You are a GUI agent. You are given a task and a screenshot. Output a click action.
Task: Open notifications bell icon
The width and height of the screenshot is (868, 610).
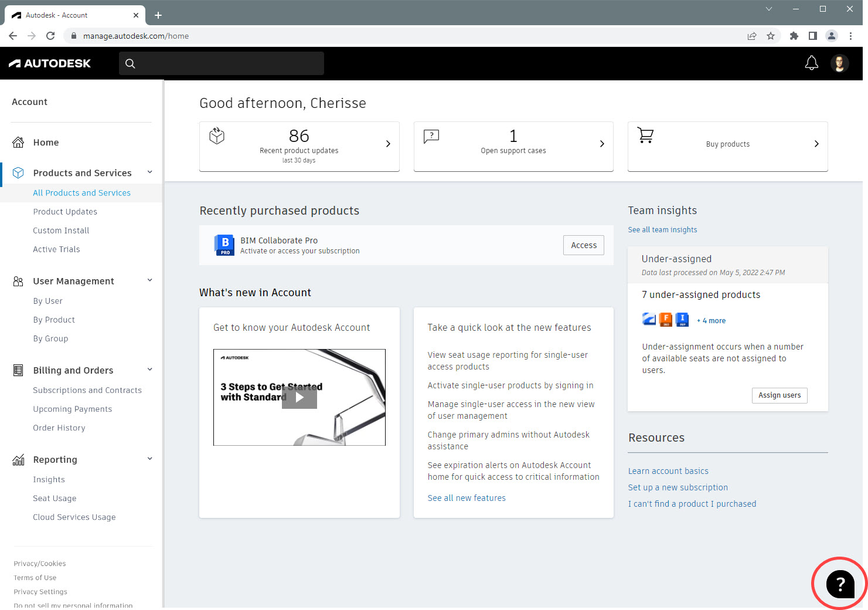pos(812,63)
